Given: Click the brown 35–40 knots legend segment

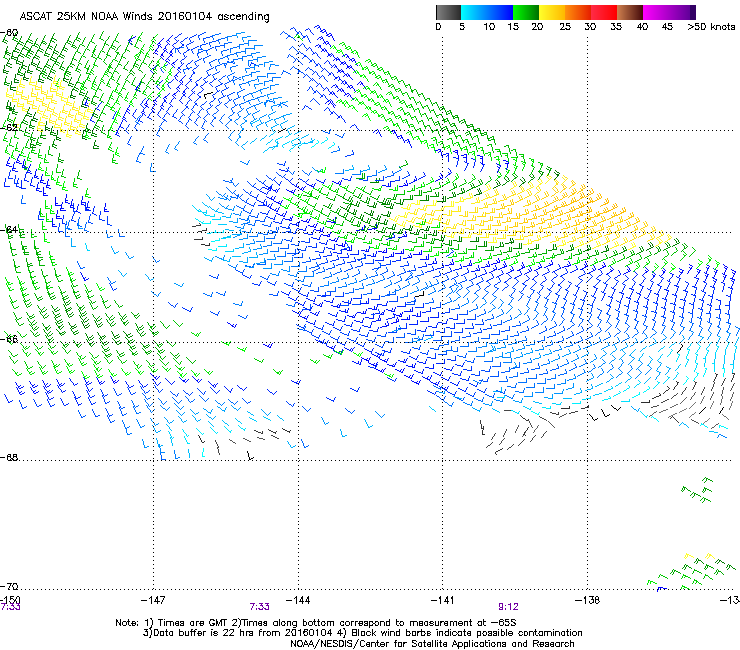Looking at the screenshot, I should pos(630,12).
